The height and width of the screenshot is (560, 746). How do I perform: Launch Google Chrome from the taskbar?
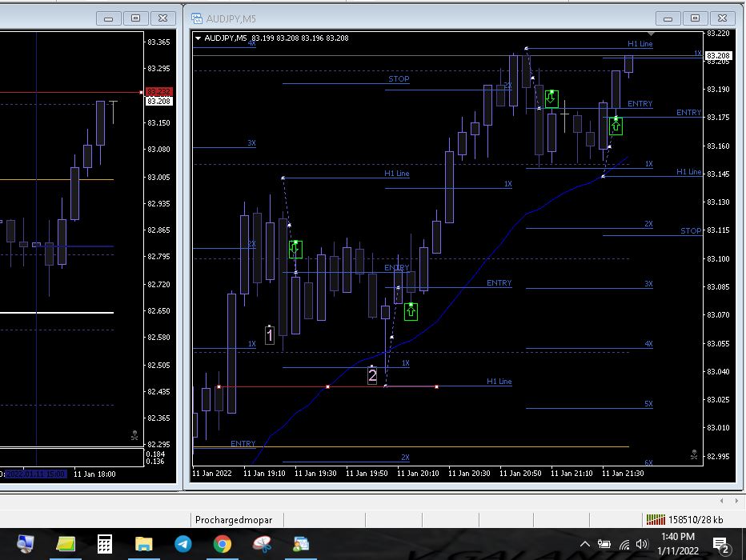click(223, 544)
